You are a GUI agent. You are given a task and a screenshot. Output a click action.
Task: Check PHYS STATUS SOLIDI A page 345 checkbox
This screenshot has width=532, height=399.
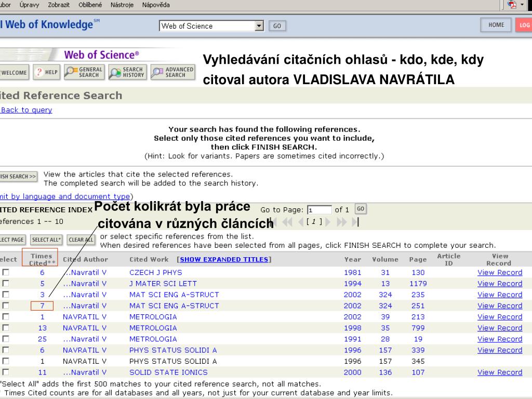click(6, 361)
